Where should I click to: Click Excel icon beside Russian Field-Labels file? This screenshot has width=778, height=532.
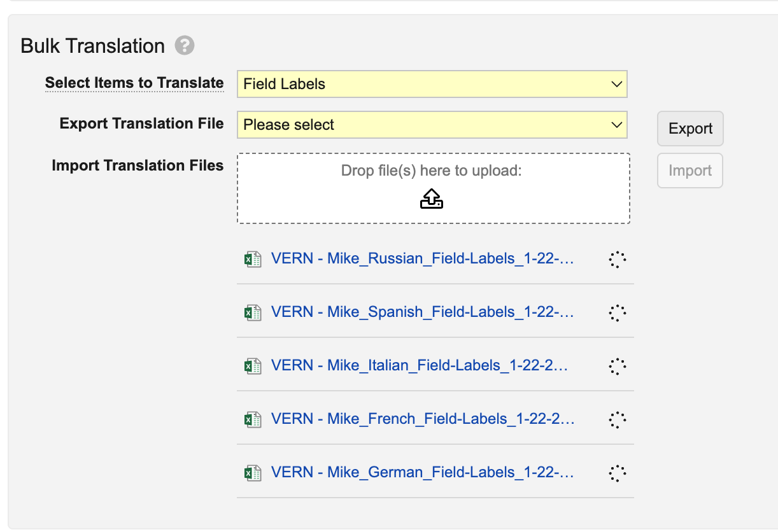[253, 259]
